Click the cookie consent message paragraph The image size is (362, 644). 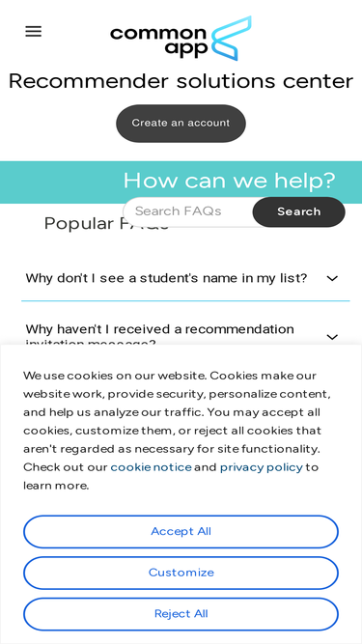(x=178, y=431)
